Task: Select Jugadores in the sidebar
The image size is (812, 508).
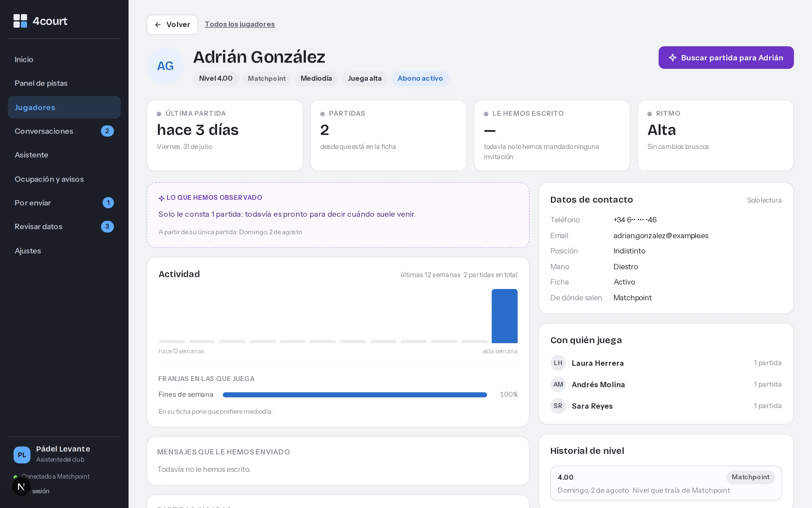Action: 64,107
